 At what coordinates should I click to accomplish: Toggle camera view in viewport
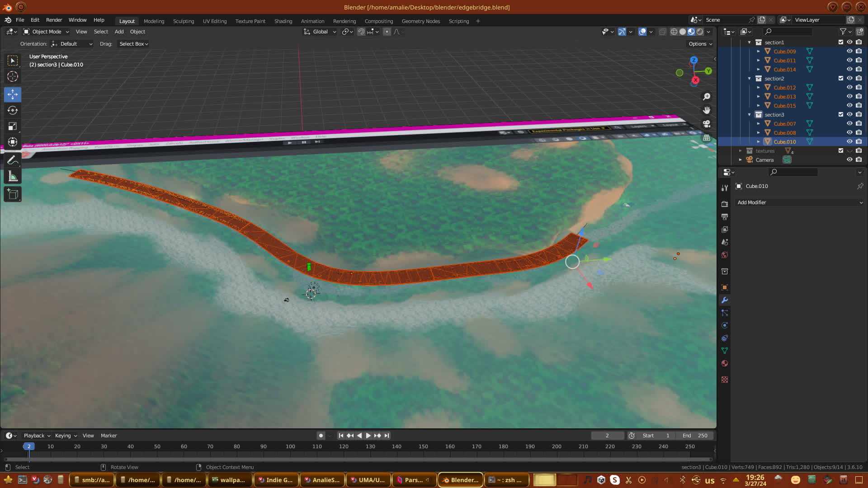(x=707, y=124)
